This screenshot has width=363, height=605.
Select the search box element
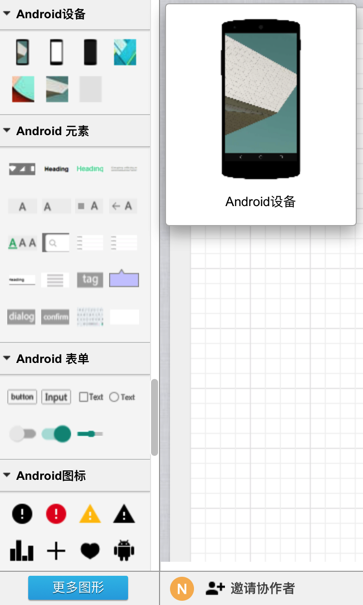pos(56,243)
